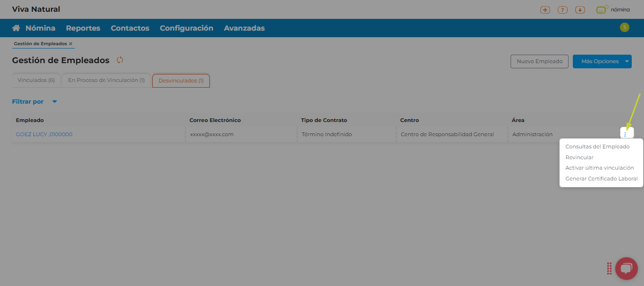Screen dimensions: 644x286
Task: Click the green notification badge showing 5
Action: (625, 27)
